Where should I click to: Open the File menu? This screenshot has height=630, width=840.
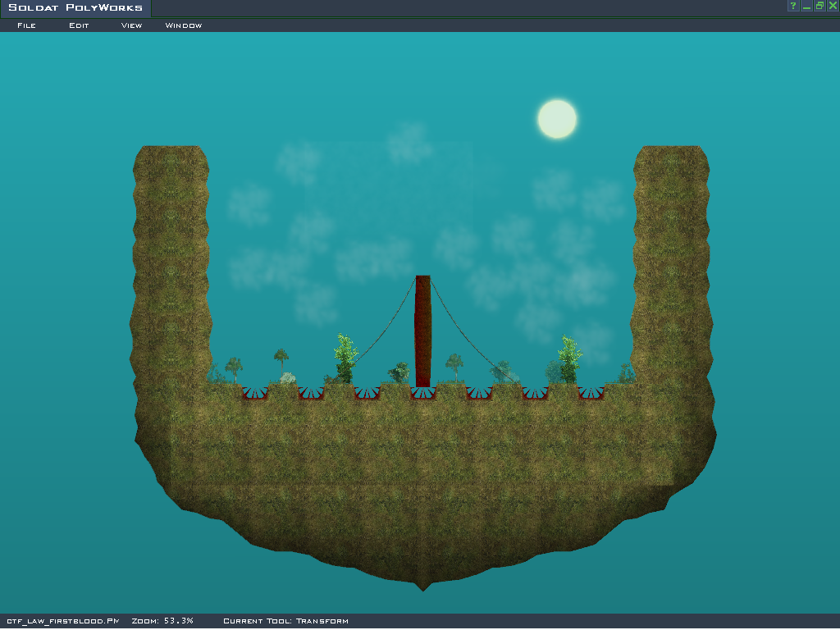coord(26,25)
